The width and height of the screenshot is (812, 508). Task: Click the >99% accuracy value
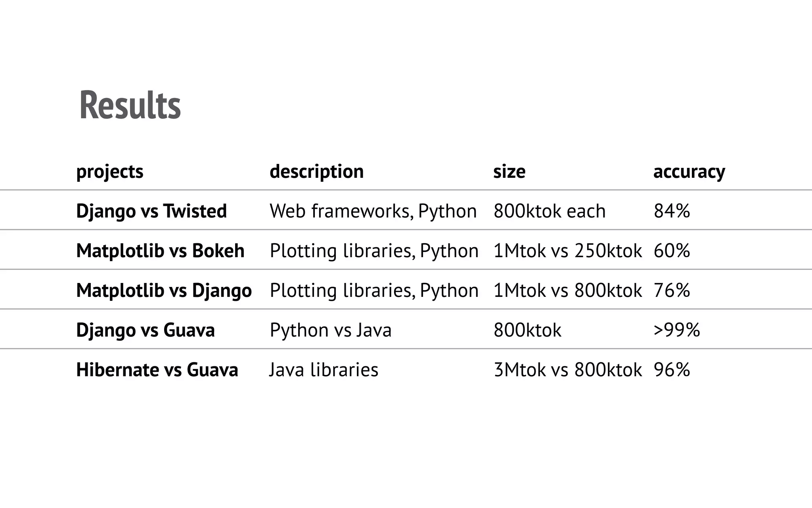pyautogui.click(x=677, y=330)
